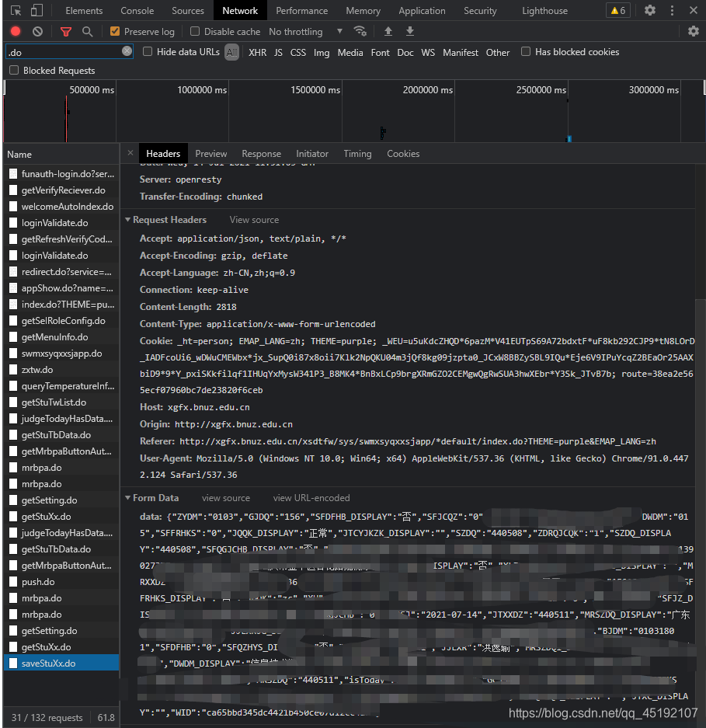Activate the inspect element picker icon
This screenshot has height=728, width=706.
[x=16, y=10]
